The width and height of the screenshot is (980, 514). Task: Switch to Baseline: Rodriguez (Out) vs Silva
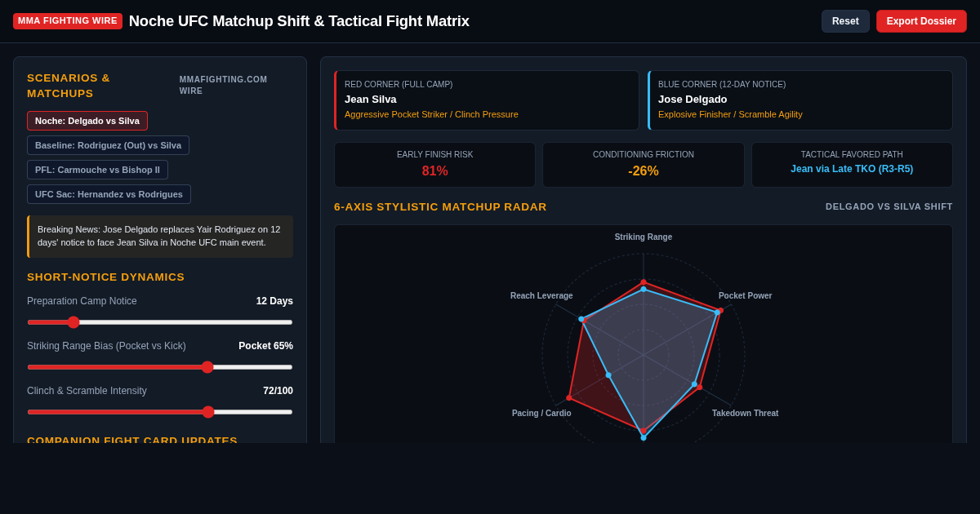coord(108,145)
